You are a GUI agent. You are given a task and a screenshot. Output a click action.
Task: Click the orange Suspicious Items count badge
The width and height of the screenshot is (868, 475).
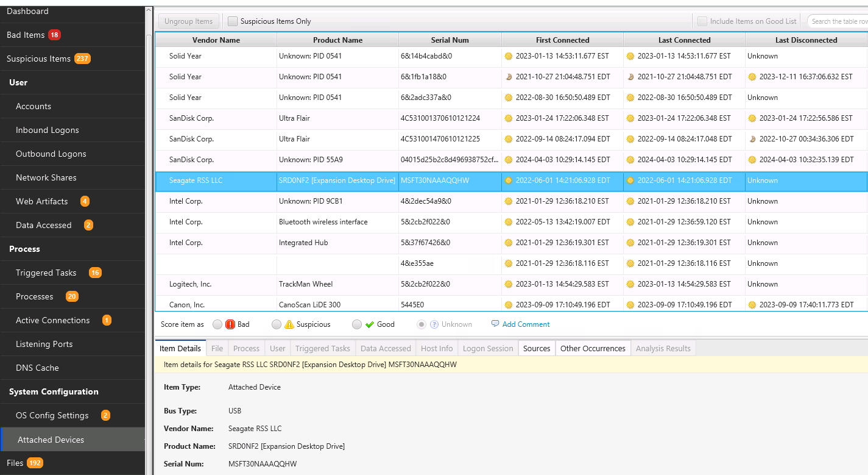pos(82,59)
